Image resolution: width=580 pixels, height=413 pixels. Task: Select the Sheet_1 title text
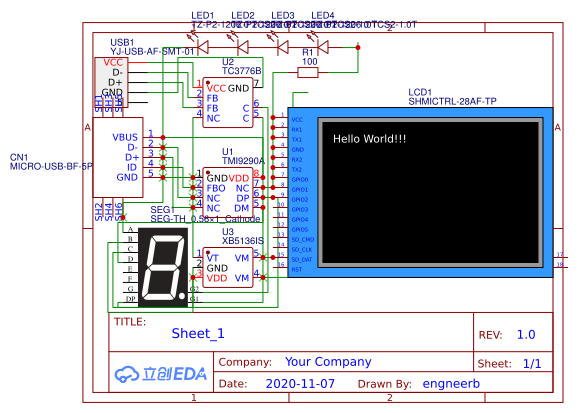click(x=198, y=334)
